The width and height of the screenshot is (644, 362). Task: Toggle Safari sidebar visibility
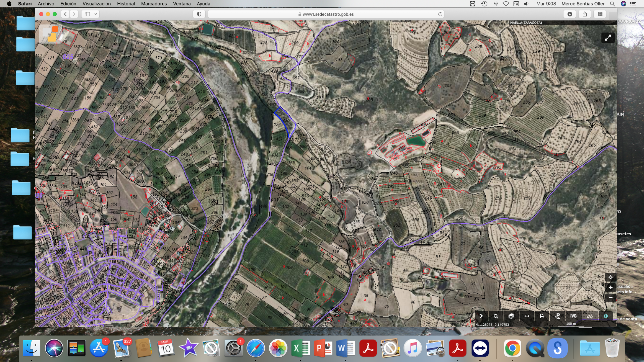point(87,14)
